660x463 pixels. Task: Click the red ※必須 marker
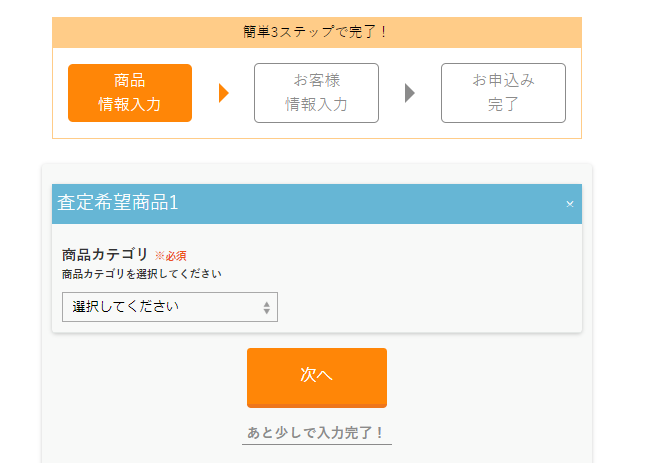point(170,256)
